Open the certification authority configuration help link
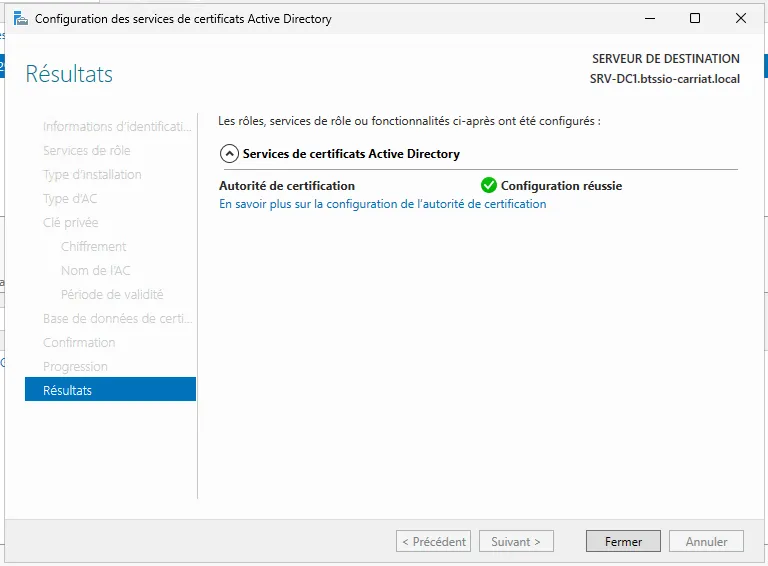The width and height of the screenshot is (768, 566). point(382,203)
